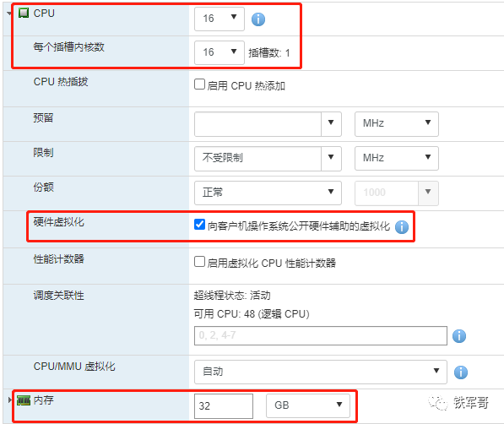Open the 限制 MHz unit dropdown
504x424 pixels.
coord(396,158)
